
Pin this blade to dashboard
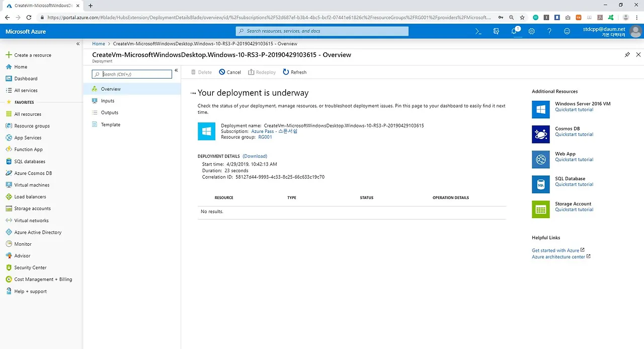(627, 54)
